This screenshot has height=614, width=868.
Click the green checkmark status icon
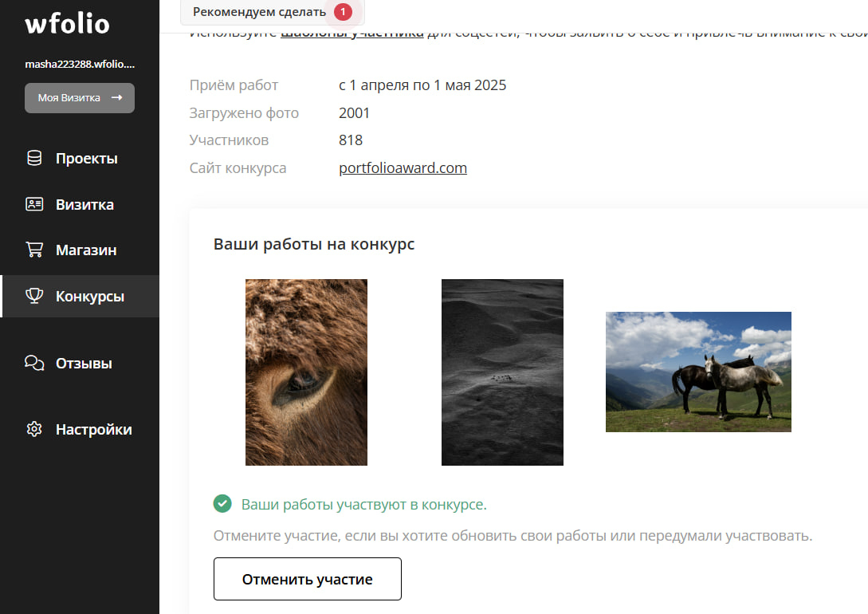(x=222, y=504)
